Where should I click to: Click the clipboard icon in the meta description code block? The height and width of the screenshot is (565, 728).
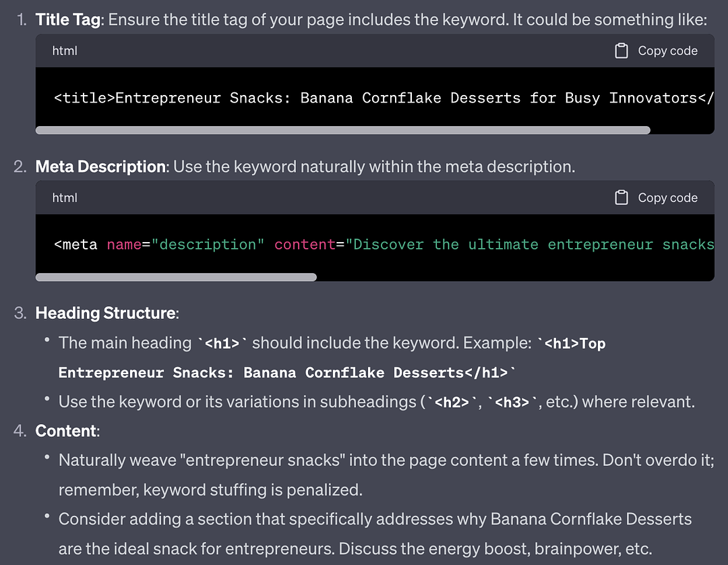tap(621, 198)
